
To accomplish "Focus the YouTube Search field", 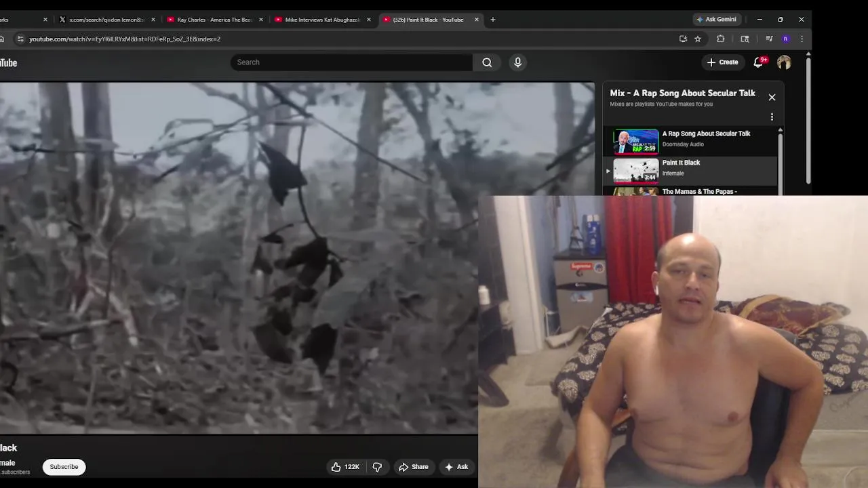I will coord(351,62).
